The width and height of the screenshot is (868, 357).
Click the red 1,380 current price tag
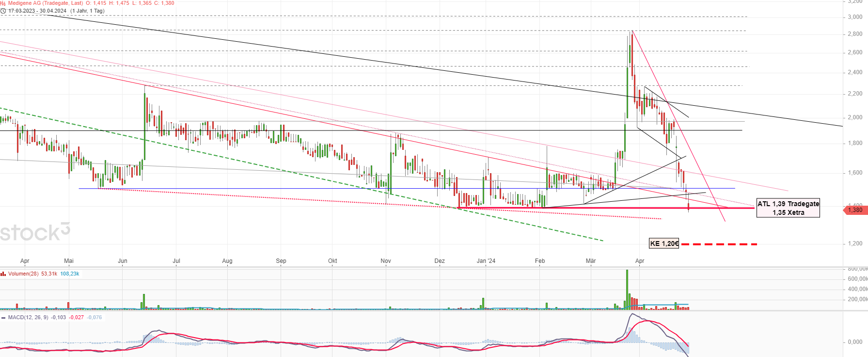(x=855, y=210)
